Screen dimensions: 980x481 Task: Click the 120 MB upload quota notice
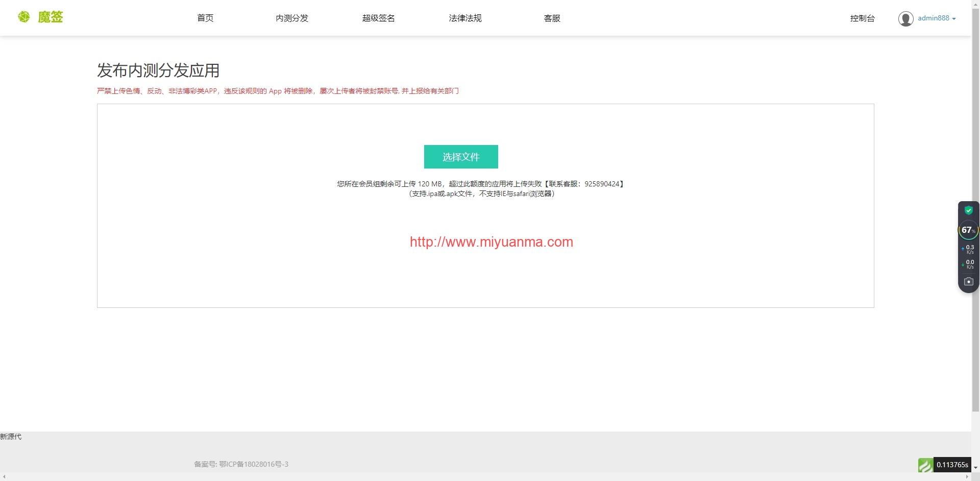pos(480,184)
